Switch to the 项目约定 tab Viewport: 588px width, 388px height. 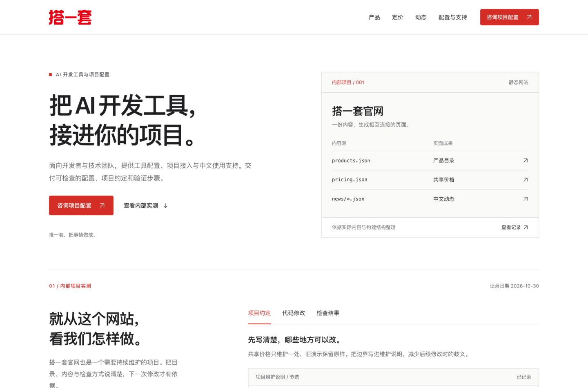pos(259,313)
